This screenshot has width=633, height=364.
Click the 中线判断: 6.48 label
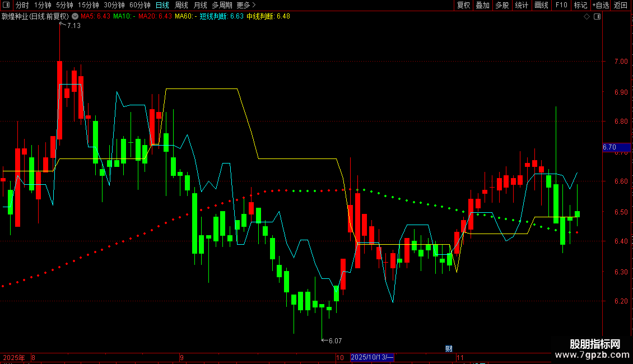coord(268,16)
